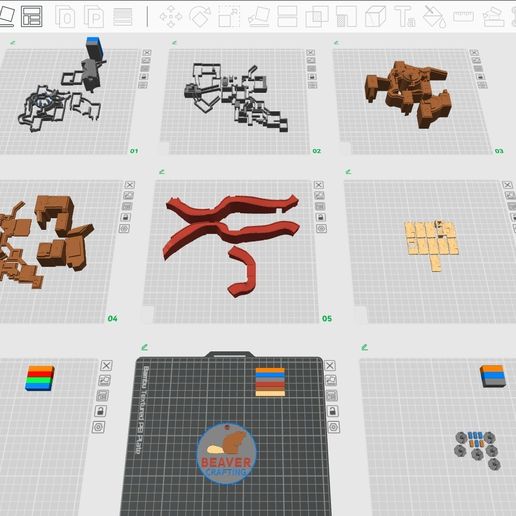Arrange objects on plate 01
Image resolution: width=516 pixels, height=516 pixels.
point(145,68)
